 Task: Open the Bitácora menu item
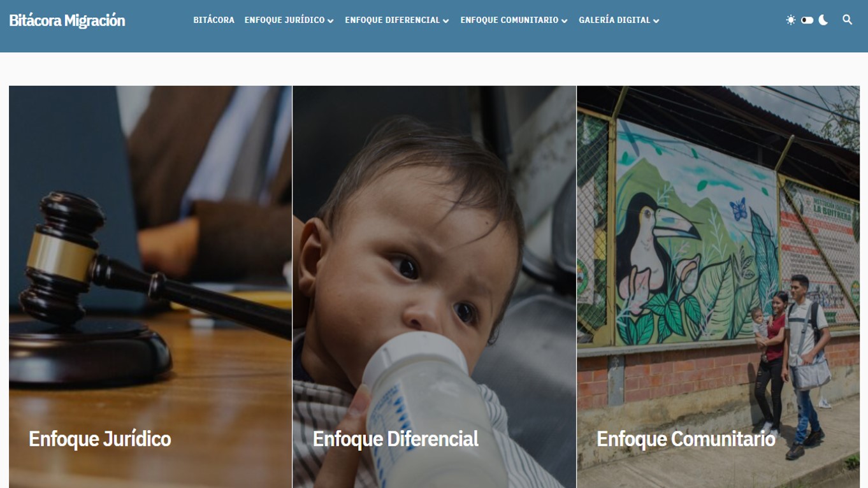pos(213,20)
